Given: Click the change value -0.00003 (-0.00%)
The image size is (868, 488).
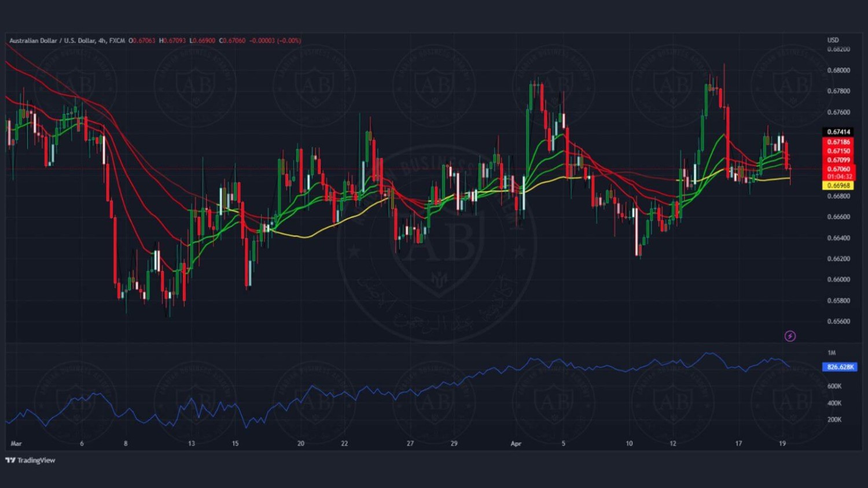Looking at the screenshot, I should [x=275, y=40].
